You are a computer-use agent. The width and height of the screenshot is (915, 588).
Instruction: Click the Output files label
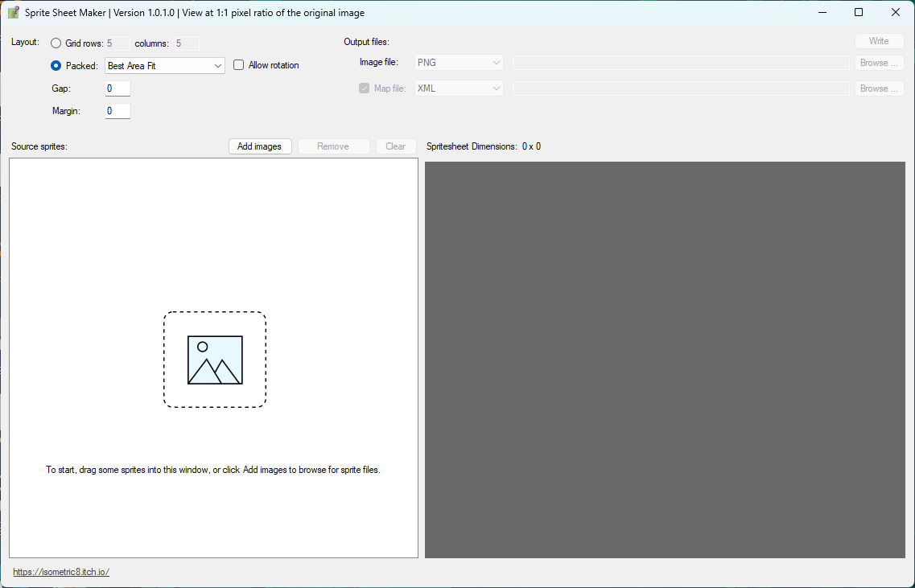(x=366, y=42)
